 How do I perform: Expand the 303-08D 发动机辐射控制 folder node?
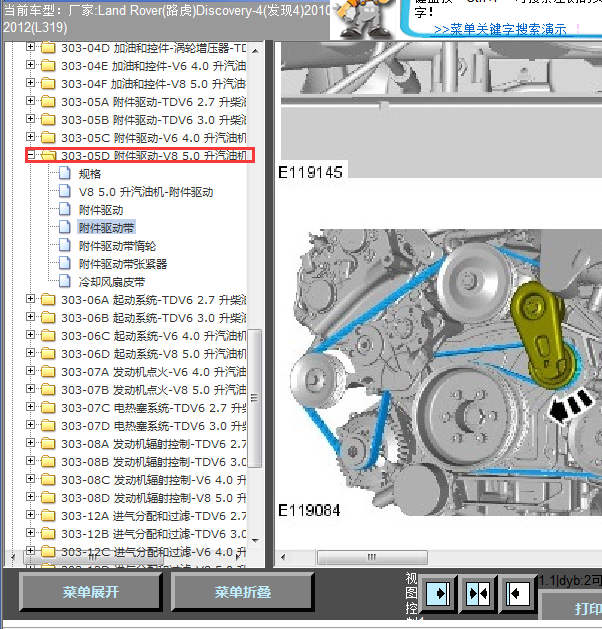point(30,497)
